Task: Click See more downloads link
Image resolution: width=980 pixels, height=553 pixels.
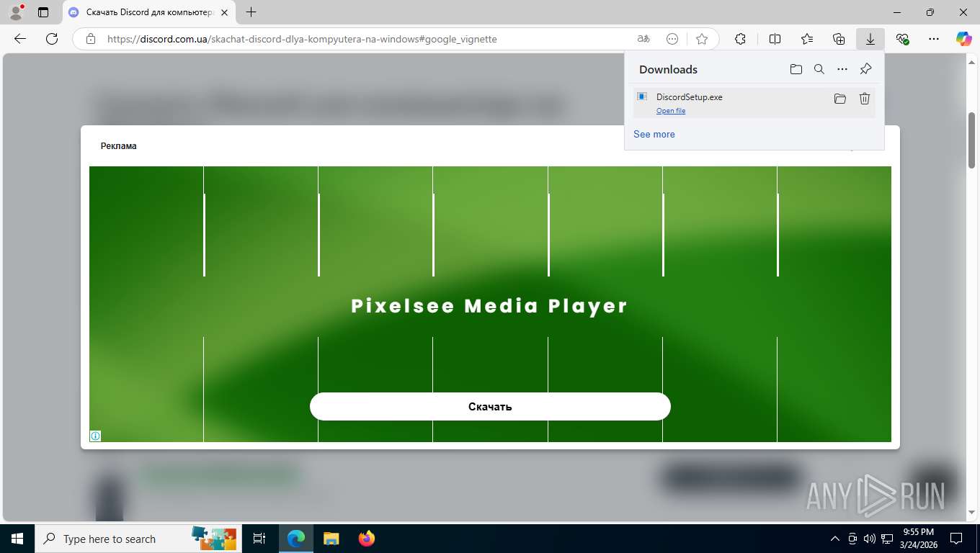Action: (654, 134)
